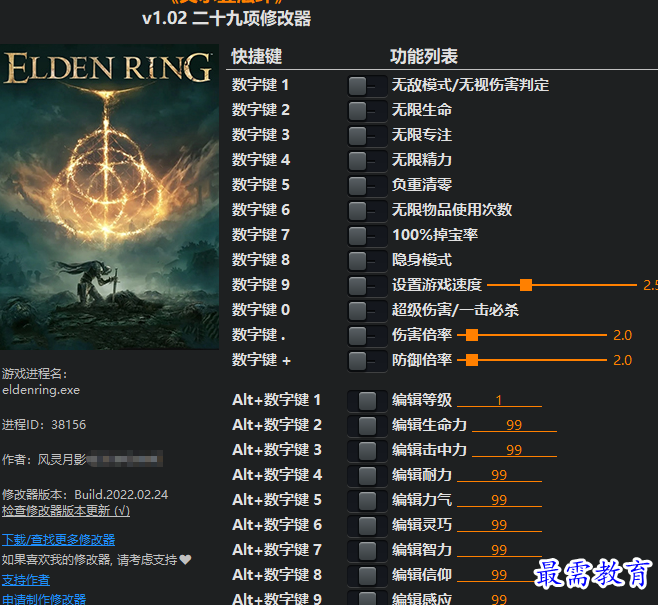Toggle the 伤害倍率 switch

367,336
